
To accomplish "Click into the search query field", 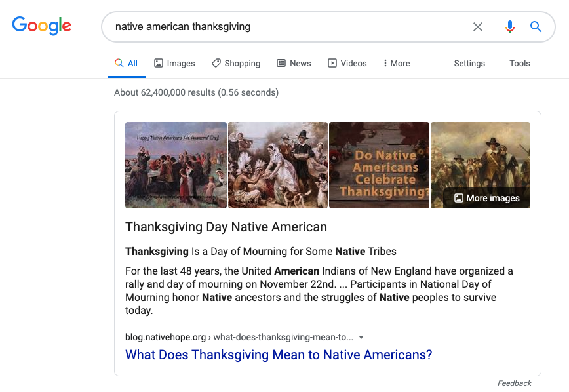I will point(286,27).
